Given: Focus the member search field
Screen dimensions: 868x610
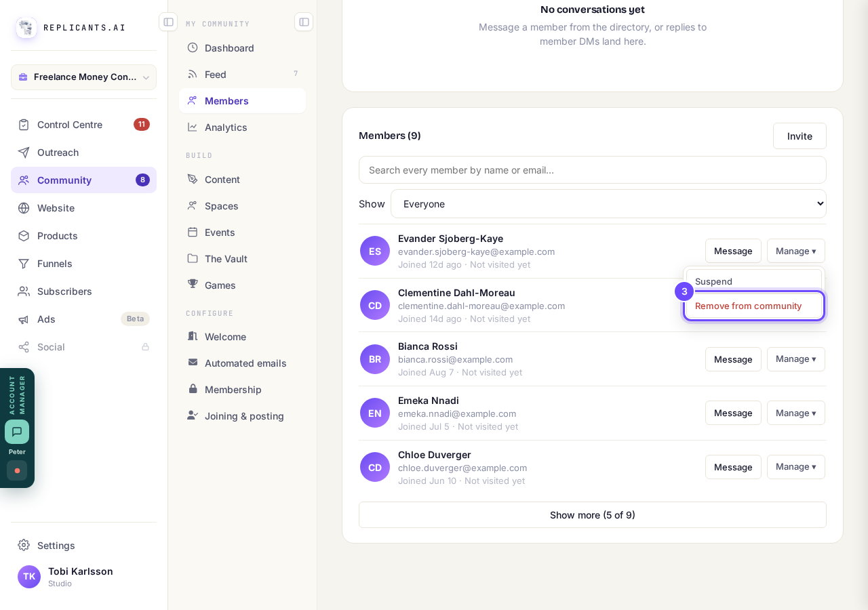Looking at the screenshot, I should (x=593, y=169).
